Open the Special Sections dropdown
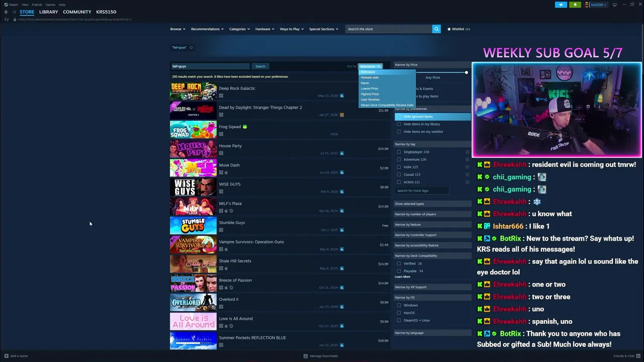 (x=324, y=29)
